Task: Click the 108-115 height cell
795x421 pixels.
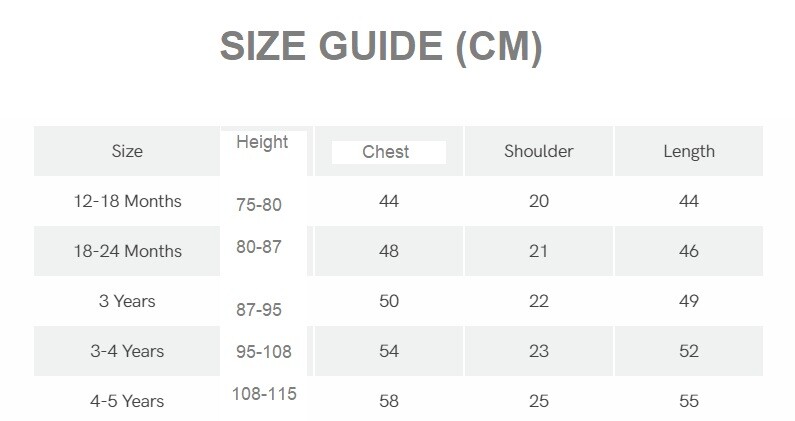Action: click(x=264, y=393)
